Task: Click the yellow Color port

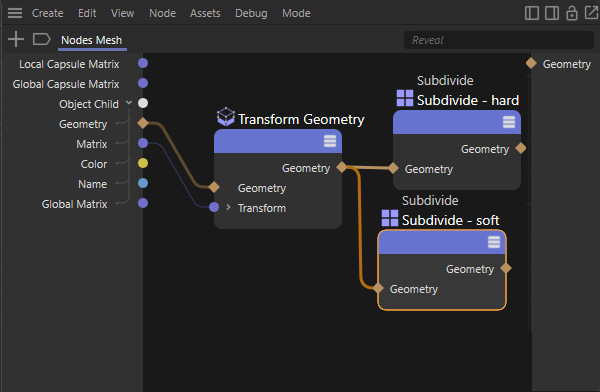Action: [143, 163]
